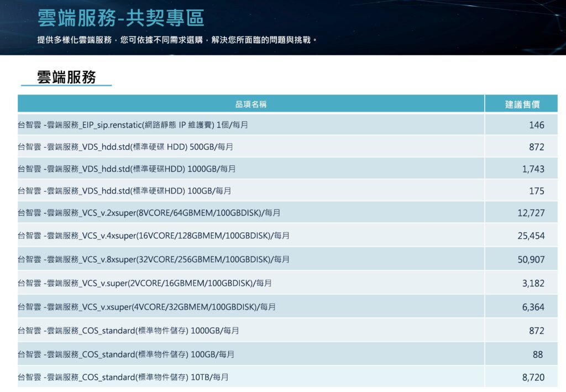Click the VCS_v.4xsuper 16VCORE item name
The height and width of the screenshot is (392, 566).
(x=154, y=236)
